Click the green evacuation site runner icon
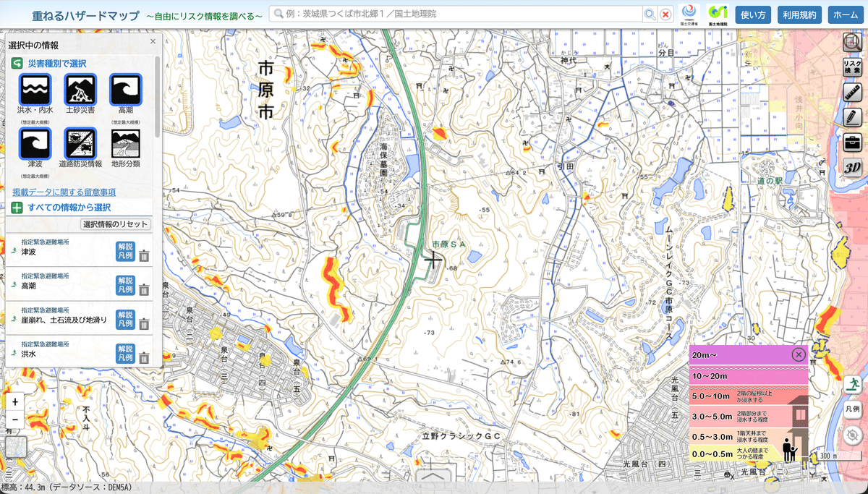 click(x=854, y=384)
